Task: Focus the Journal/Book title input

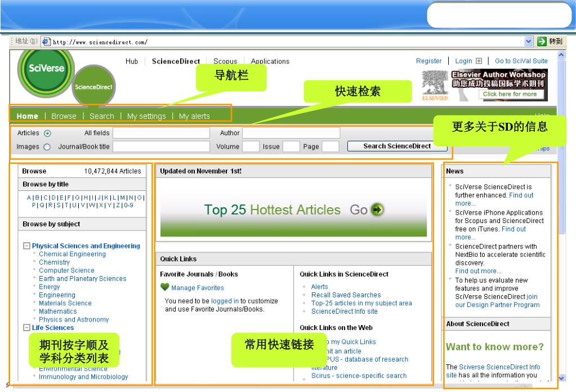Action: 161,146
